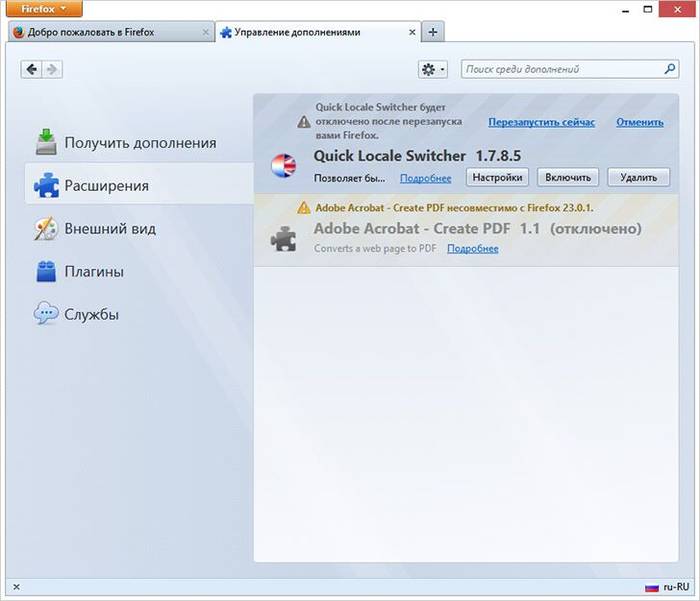Go to the Плагины category
Image resolution: width=700 pixels, height=601 pixels.
[x=94, y=271]
